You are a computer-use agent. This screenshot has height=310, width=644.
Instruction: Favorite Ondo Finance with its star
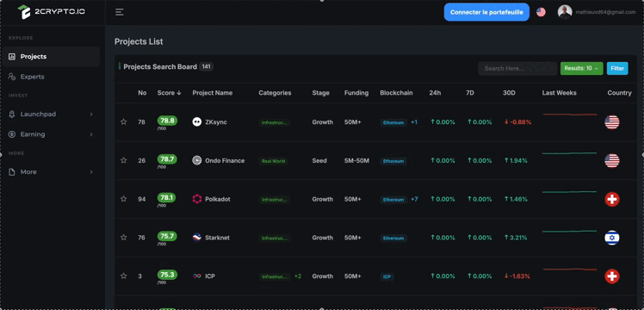pyautogui.click(x=124, y=160)
